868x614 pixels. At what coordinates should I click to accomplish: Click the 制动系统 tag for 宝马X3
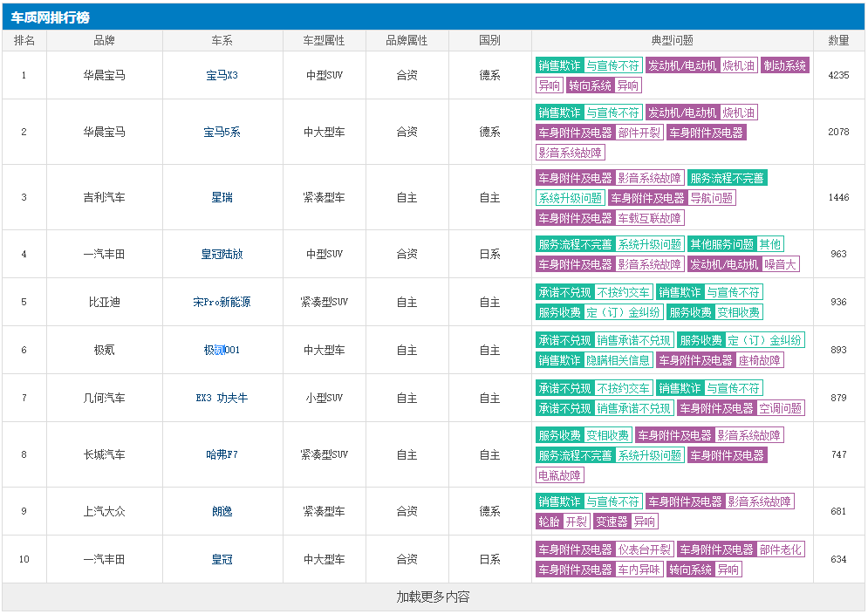click(x=784, y=65)
